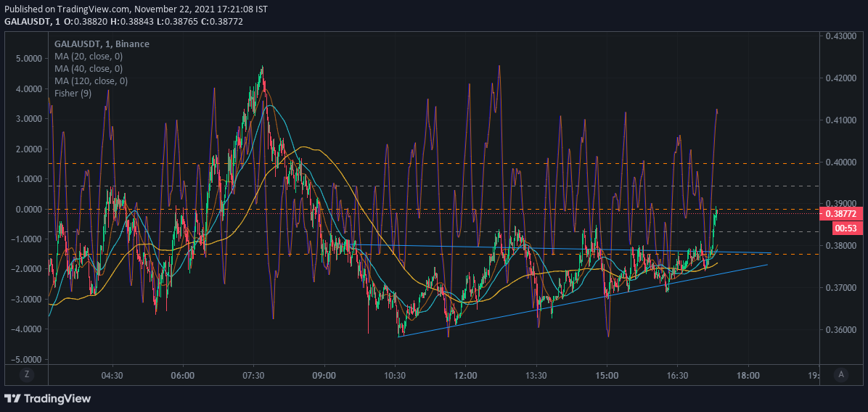Image resolution: width=868 pixels, height=412 pixels.
Task: Click the 0.42000 price axis label
Action: click(841, 78)
